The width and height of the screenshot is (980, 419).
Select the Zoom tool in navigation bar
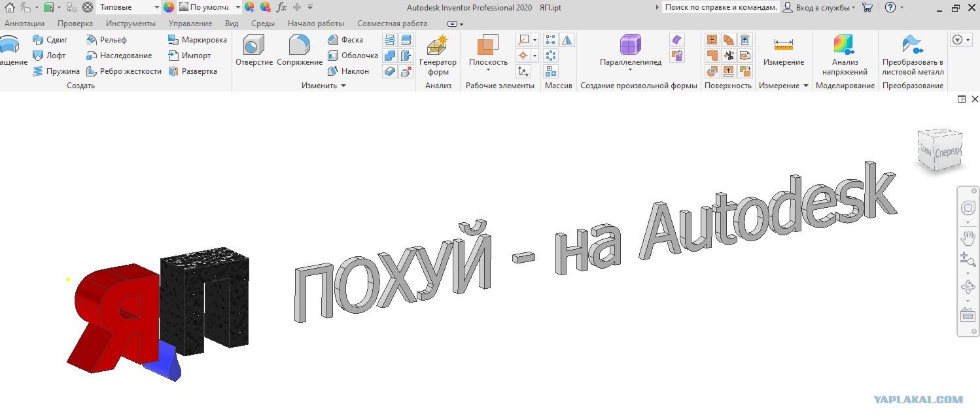click(968, 259)
